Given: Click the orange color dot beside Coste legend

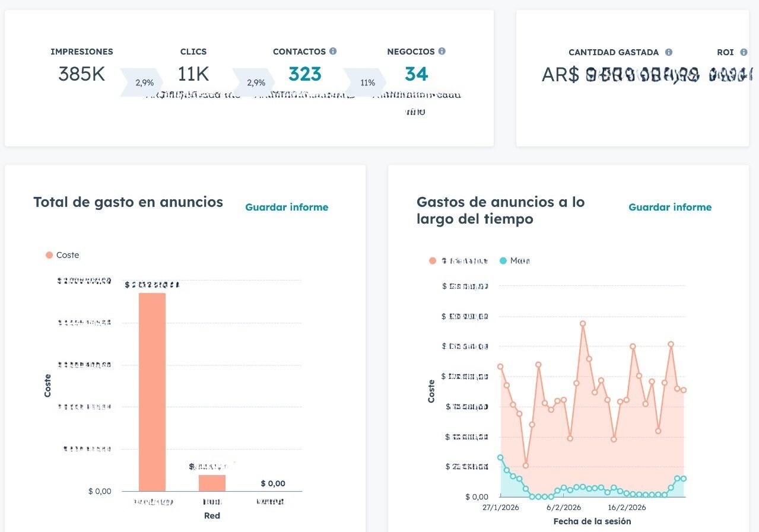Looking at the screenshot, I should [49, 255].
